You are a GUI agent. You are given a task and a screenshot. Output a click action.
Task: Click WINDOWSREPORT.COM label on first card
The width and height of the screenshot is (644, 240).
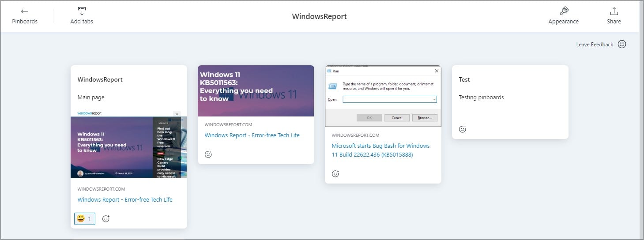coord(101,189)
